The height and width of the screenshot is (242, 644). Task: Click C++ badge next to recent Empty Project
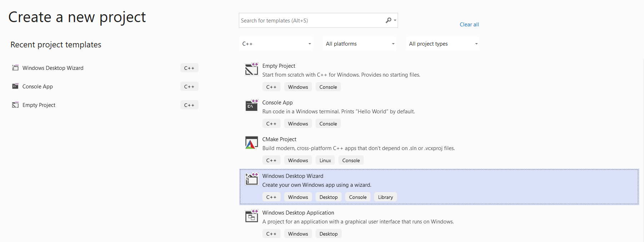tap(189, 105)
